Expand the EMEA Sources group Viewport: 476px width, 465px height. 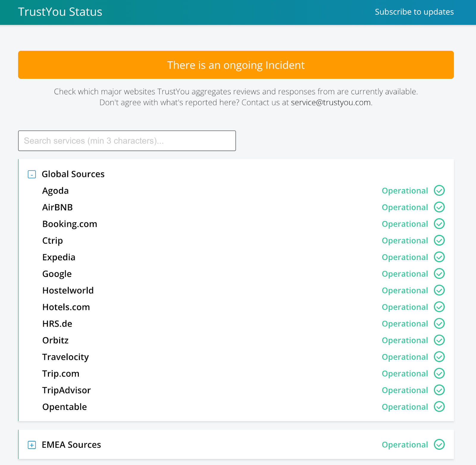click(x=32, y=445)
